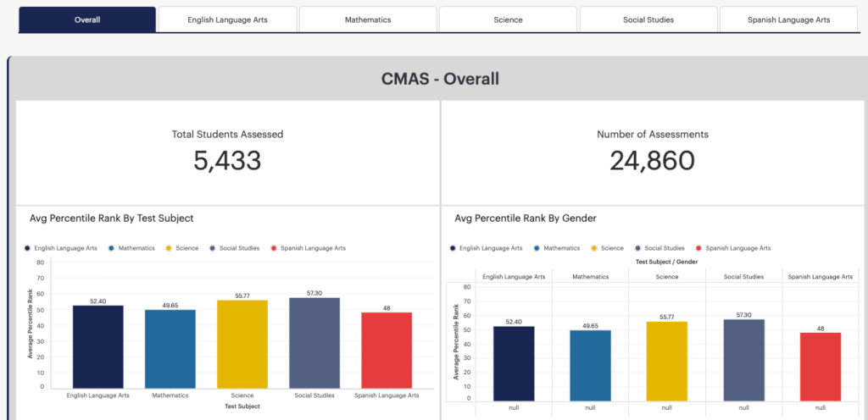Open the Social Studies tab
868x420 pixels.
coord(648,19)
